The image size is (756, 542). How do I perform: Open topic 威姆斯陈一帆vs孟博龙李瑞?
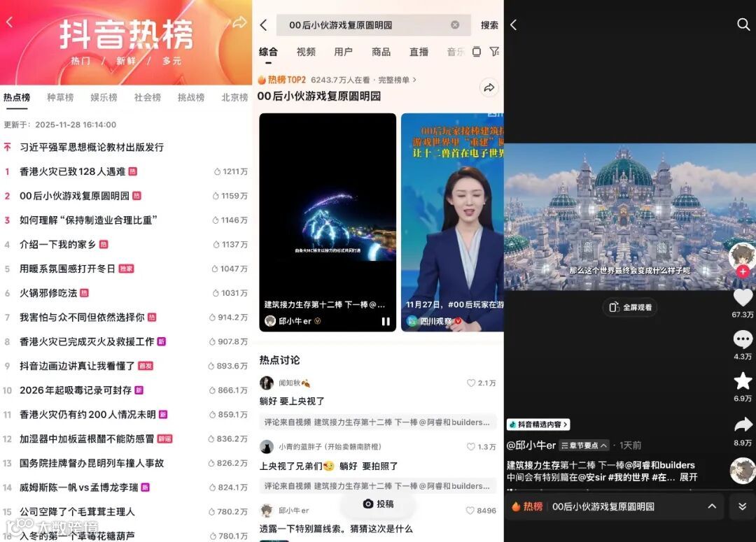coord(78,487)
